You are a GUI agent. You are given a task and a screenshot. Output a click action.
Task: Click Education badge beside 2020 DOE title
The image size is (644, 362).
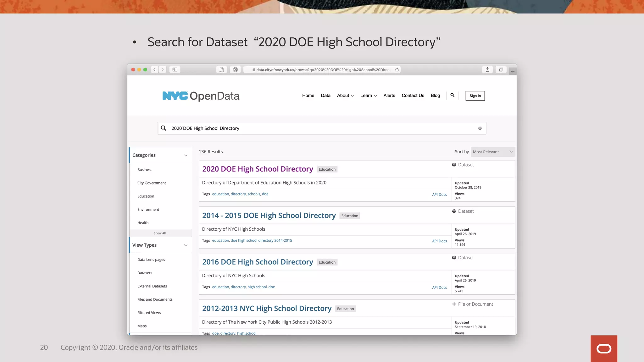(327, 169)
